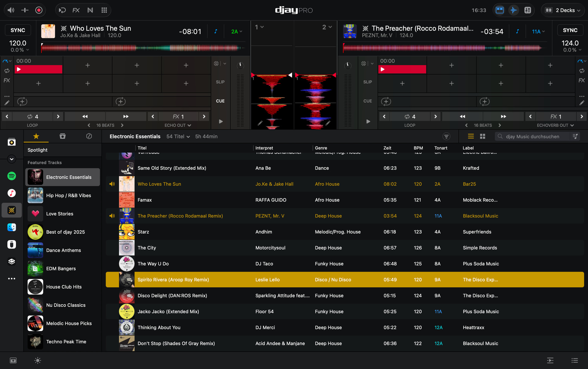
Task: Toggle CUE headphone monitoring on left deck
Action: tap(220, 101)
